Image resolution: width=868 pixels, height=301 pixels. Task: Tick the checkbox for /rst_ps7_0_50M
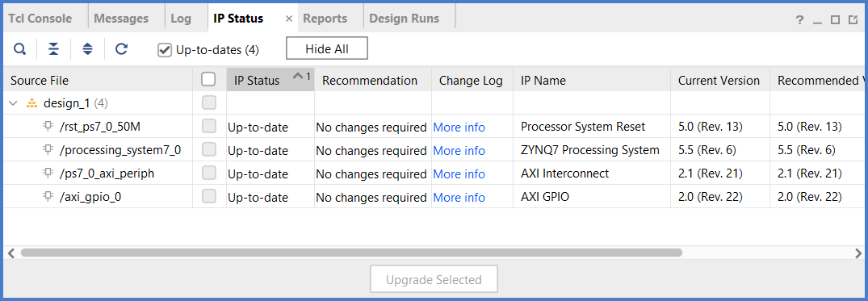(x=208, y=127)
